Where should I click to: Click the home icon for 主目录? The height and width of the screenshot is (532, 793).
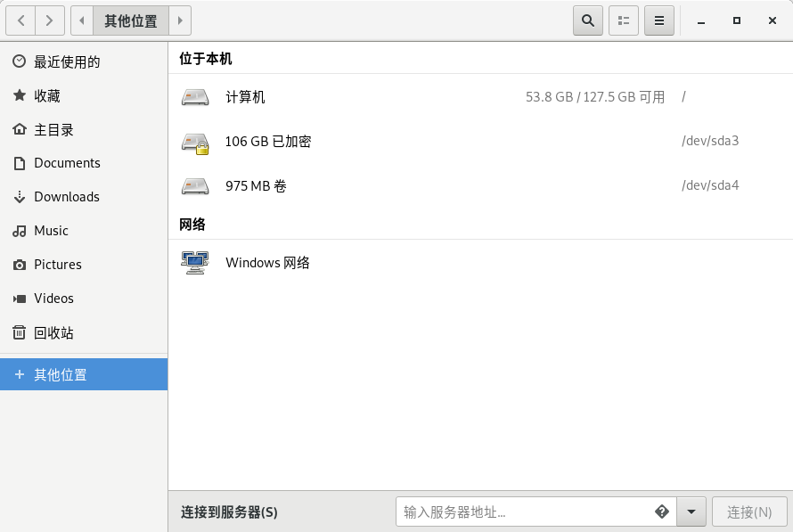20,129
